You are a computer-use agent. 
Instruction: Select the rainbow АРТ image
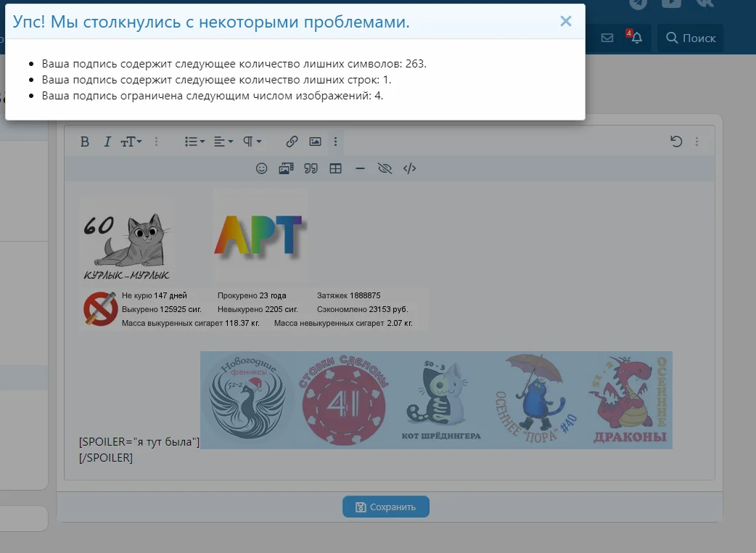coord(260,237)
